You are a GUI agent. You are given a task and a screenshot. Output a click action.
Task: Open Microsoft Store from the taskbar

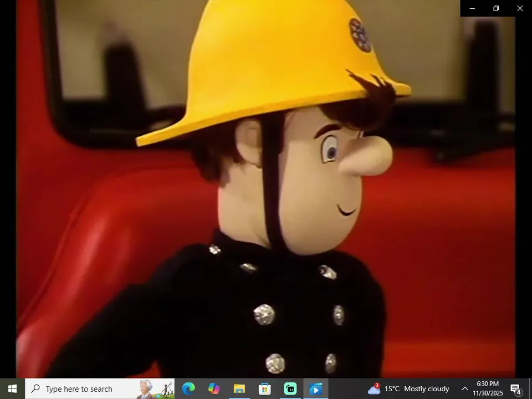tap(265, 389)
